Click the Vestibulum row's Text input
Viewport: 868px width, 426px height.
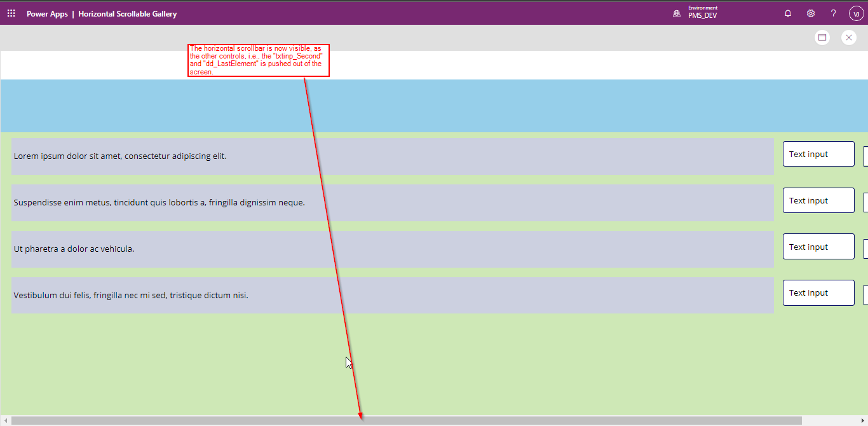(818, 292)
